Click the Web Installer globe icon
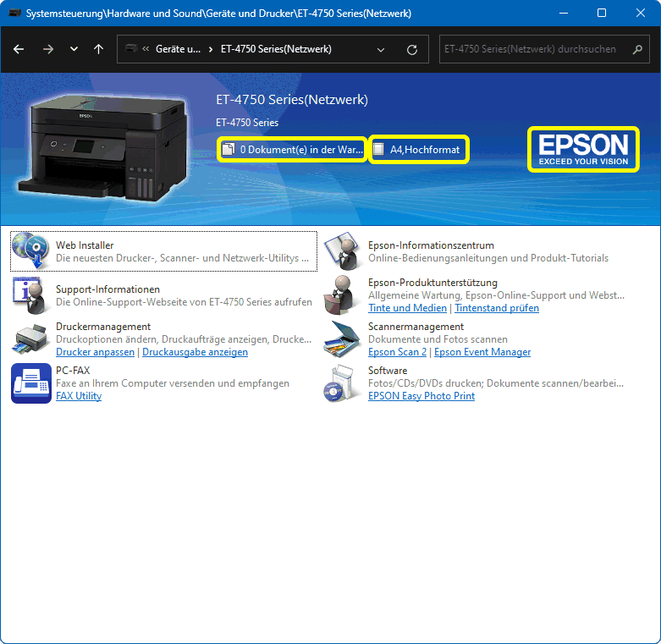The image size is (661, 644). click(x=30, y=250)
